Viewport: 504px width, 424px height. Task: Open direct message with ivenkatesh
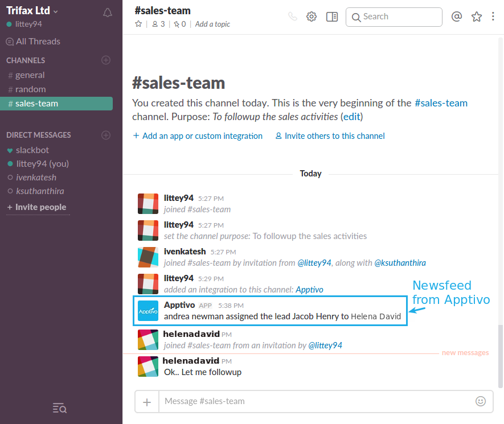tap(32, 178)
